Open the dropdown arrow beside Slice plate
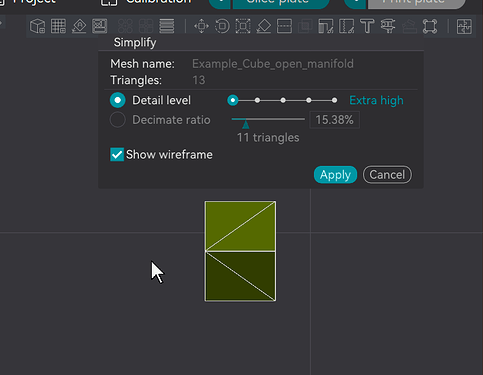Screen dimensions: 483x375 (x=220, y=3)
